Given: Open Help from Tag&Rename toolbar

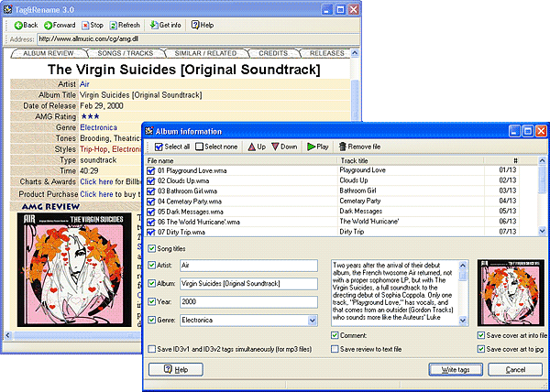Looking at the screenshot, I should click(x=203, y=26).
